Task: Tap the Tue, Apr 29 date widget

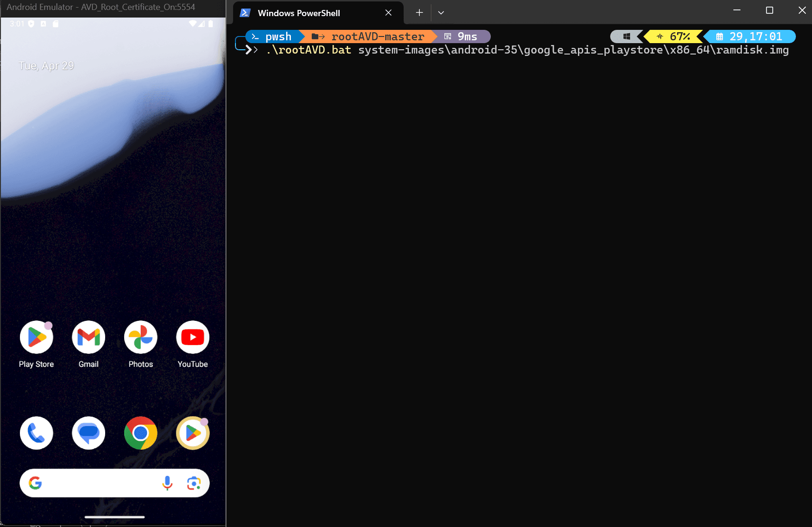Action: [46, 66]
